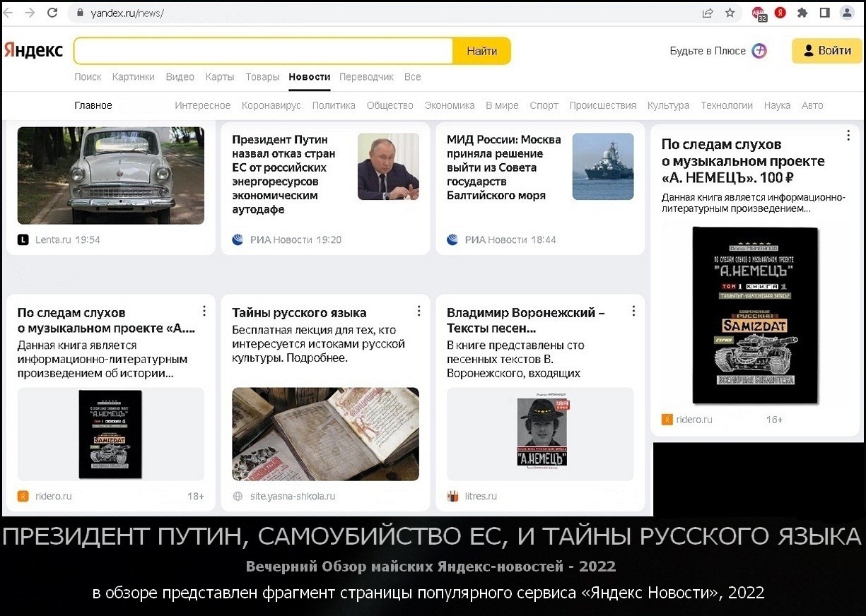The image size is (866, 616).
Task: Open options for 'По следам слухов' bottom card
Action: click(x=204, y=311)
